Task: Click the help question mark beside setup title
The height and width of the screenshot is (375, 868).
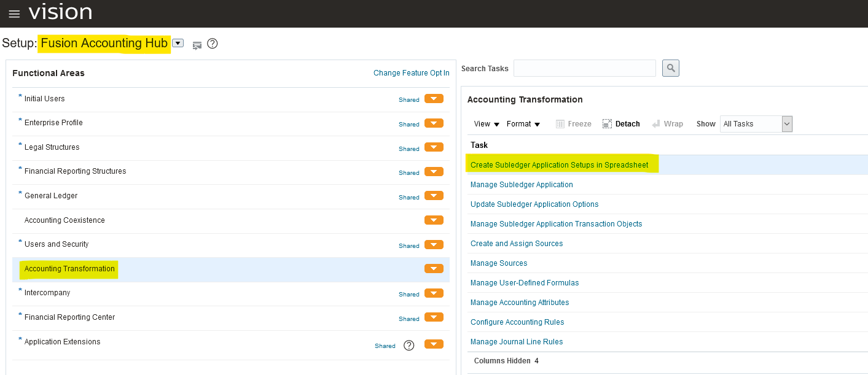Action: tap(213, 44)
